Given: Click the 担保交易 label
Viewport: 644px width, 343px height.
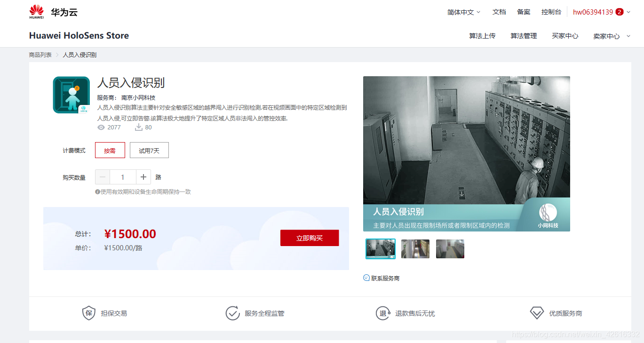Looking at the screenshot, I should pos(114,313).
